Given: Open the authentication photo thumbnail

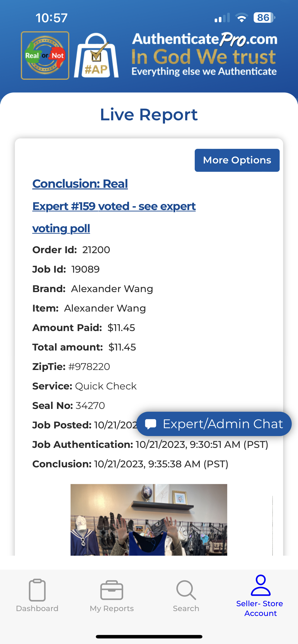Looking at the screenshot, I should [x=149, y=520].
